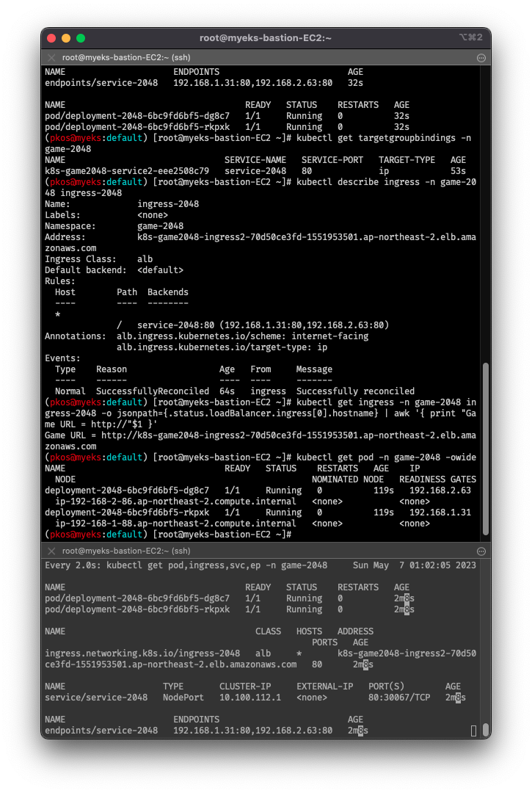532x793 pixels.
Task: Click the top pane scrollbar thumb
Action: pos(486,449)
